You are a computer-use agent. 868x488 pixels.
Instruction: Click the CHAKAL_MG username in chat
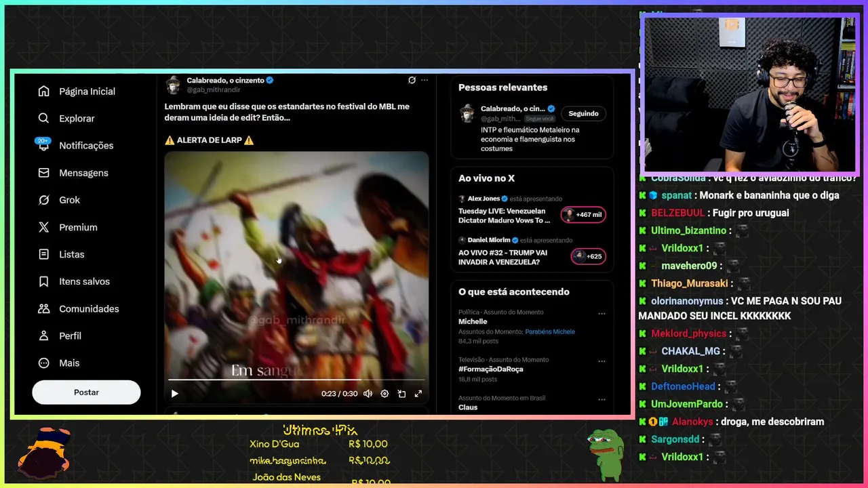tap(690, 351)
